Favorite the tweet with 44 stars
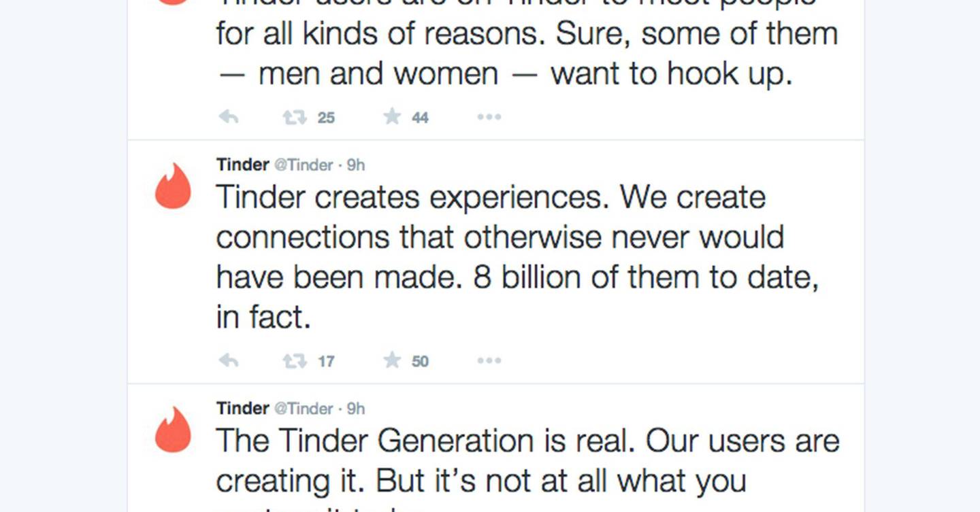Screen dimensions: 980x512 coord(392,116)
